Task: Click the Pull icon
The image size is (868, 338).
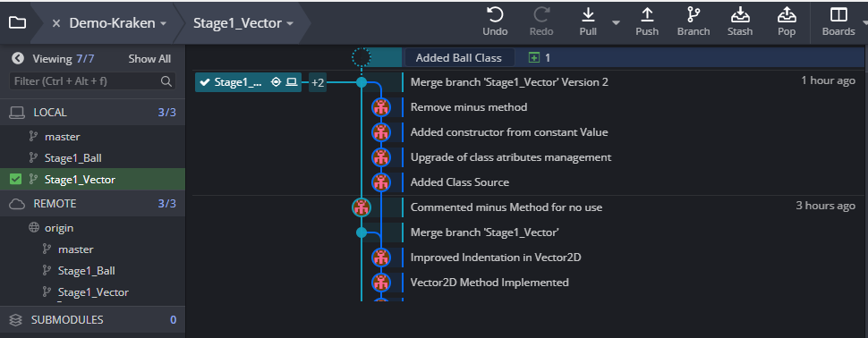Action: [x=588, y=15]
